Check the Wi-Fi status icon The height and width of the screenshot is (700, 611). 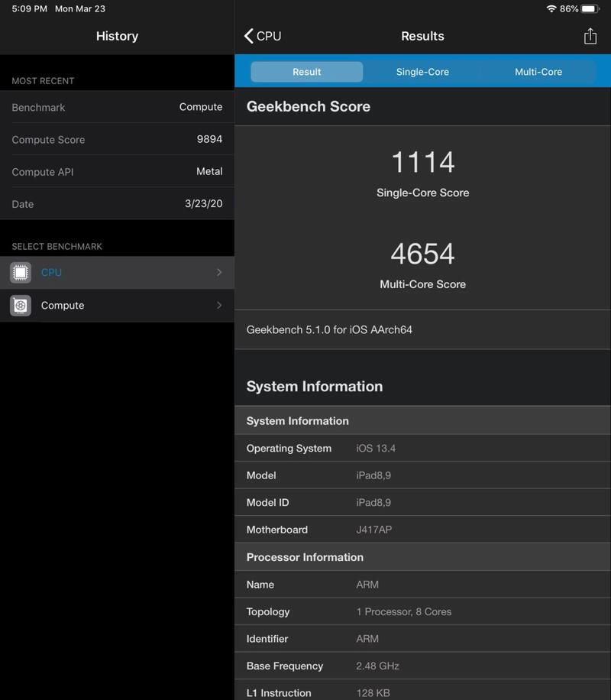pos(551,8)
